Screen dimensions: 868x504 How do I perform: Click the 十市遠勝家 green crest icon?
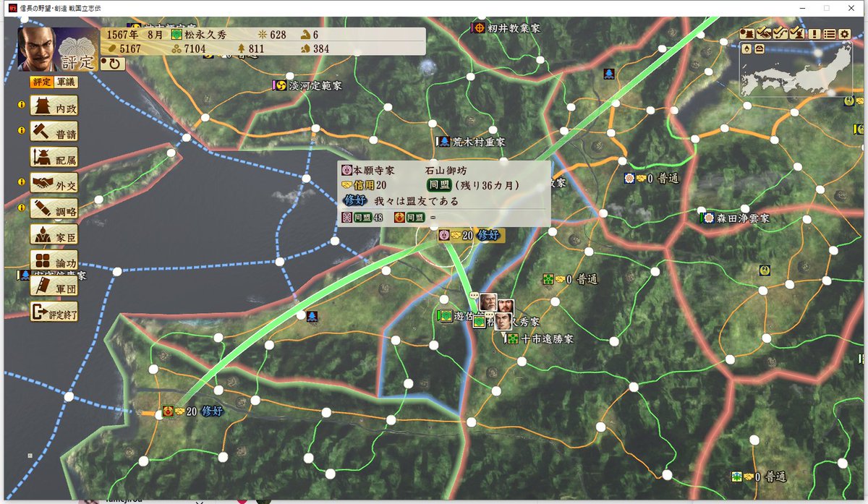[x=512, y=338]
